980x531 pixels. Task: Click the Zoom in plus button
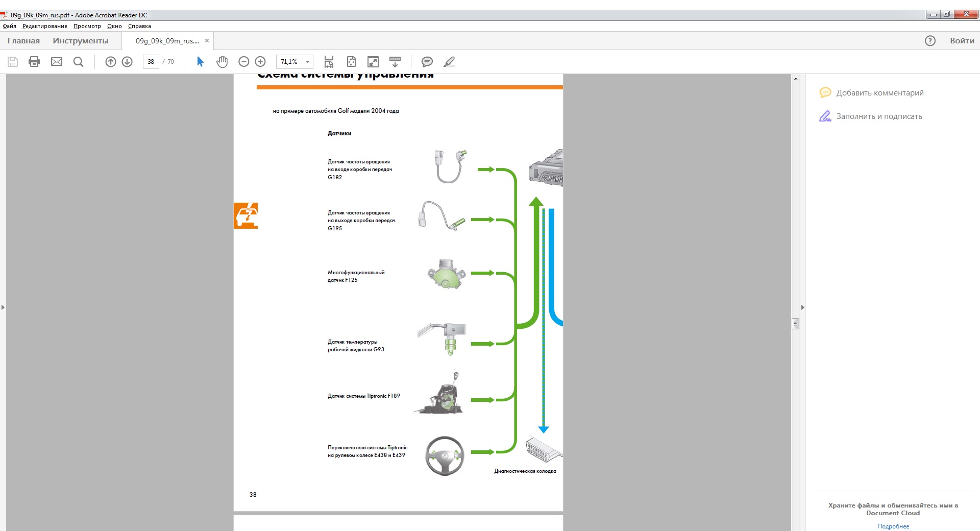tap(260, 62)
